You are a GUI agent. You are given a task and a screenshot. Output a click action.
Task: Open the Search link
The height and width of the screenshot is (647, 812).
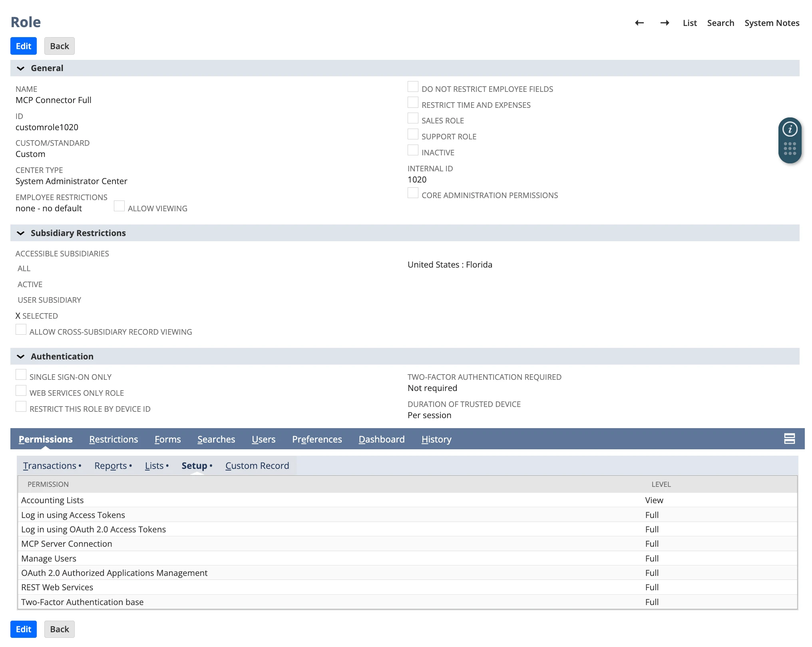point(720,23)
